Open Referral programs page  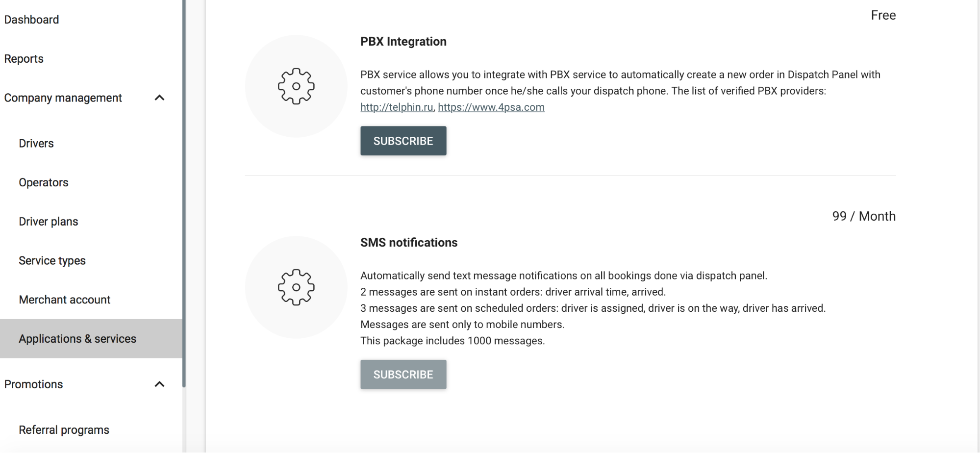click(64, 430)
